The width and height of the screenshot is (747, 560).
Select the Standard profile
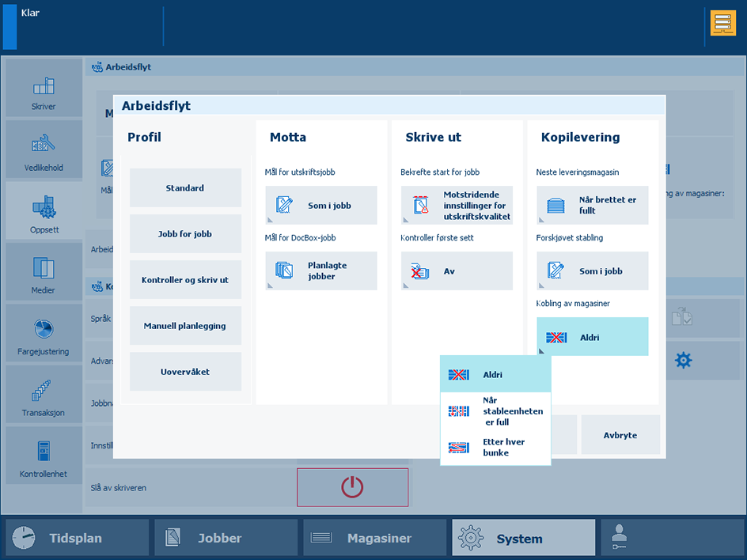tap(185, 187)
